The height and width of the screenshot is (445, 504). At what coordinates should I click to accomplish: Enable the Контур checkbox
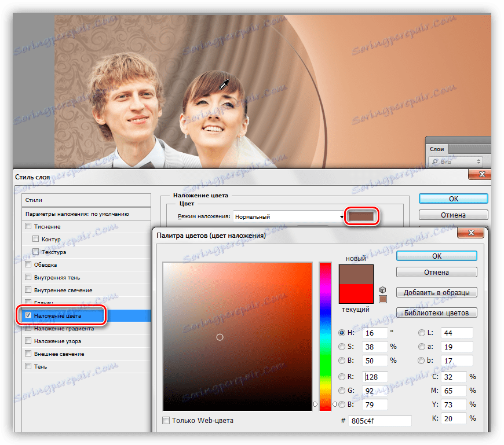[x=35, y=239]
